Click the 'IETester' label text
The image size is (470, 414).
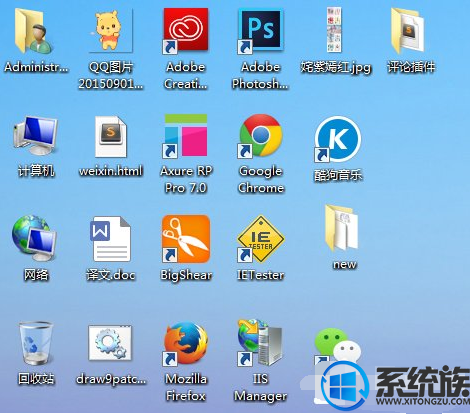pyautogui.click(x=260, y=275)
